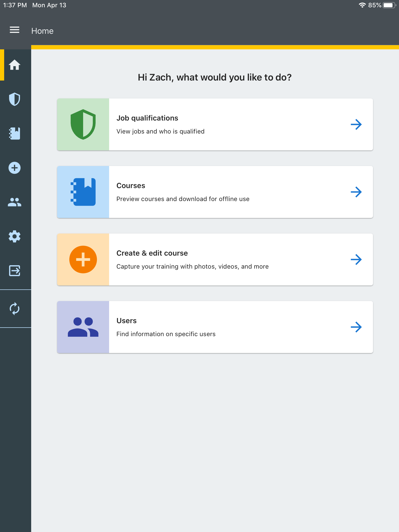The image size is (399, 532).
Task: Select the Home icon in sidebar
Action: pyautogui.click(x=15, y=65)
